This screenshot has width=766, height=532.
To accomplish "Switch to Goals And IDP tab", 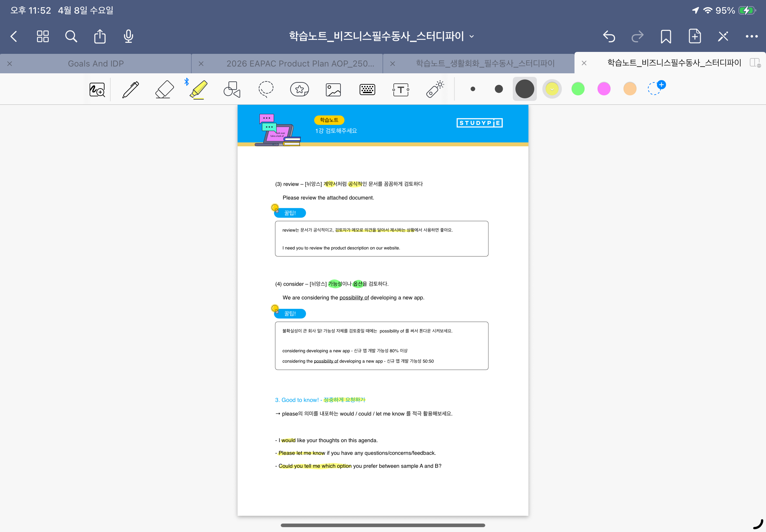I will [96, 63].
